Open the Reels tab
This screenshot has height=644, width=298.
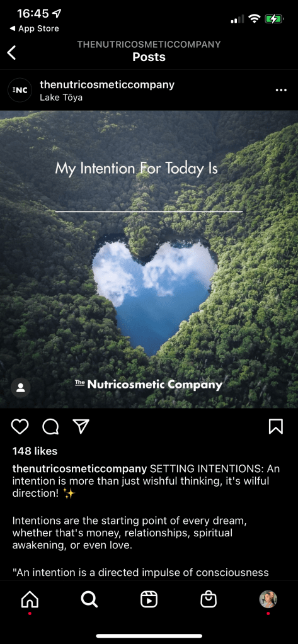149,599
